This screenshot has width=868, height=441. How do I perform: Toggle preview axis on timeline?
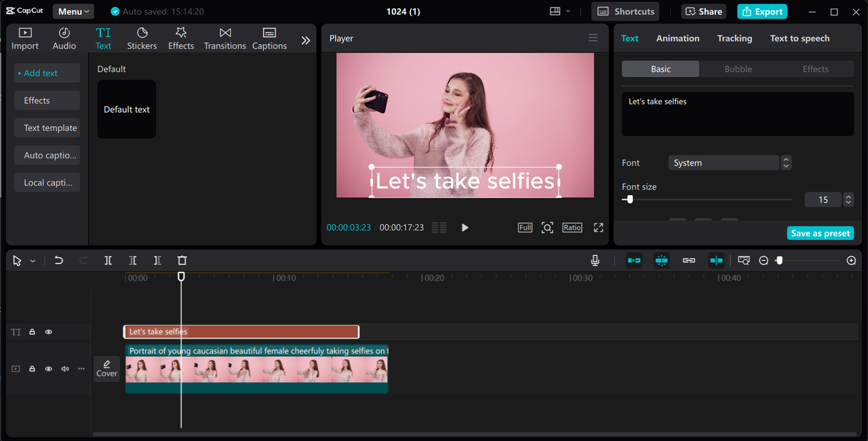716,260
